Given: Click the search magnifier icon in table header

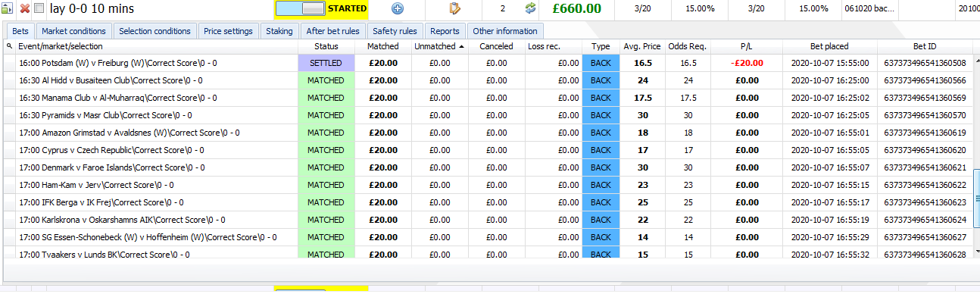Looking at the screenshot, I should [9, 46].
